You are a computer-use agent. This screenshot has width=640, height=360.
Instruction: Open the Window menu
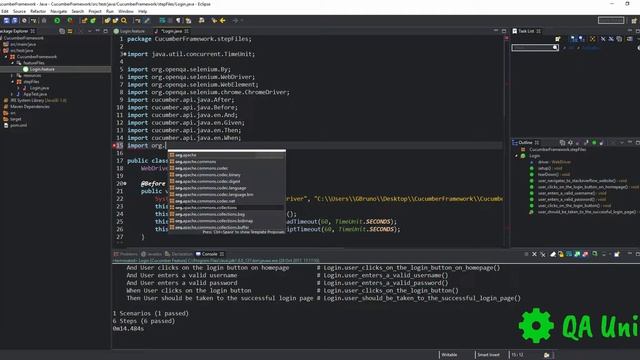(126, 11)
